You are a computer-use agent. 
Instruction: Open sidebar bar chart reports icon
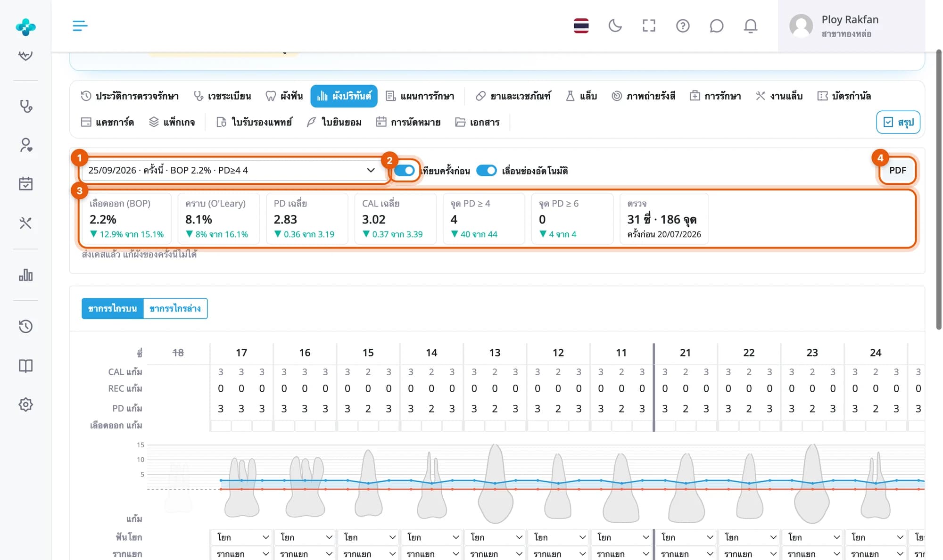pos(25,275)
